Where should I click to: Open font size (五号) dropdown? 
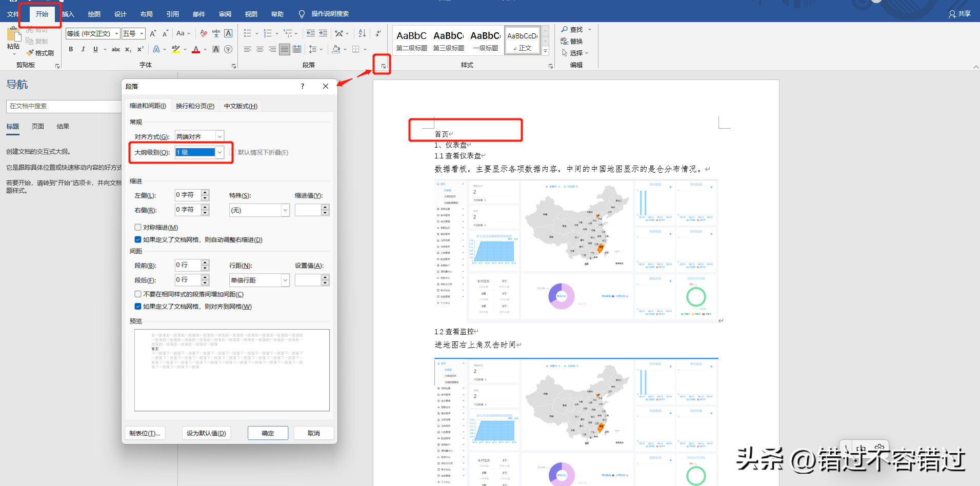tap(142, 33)
